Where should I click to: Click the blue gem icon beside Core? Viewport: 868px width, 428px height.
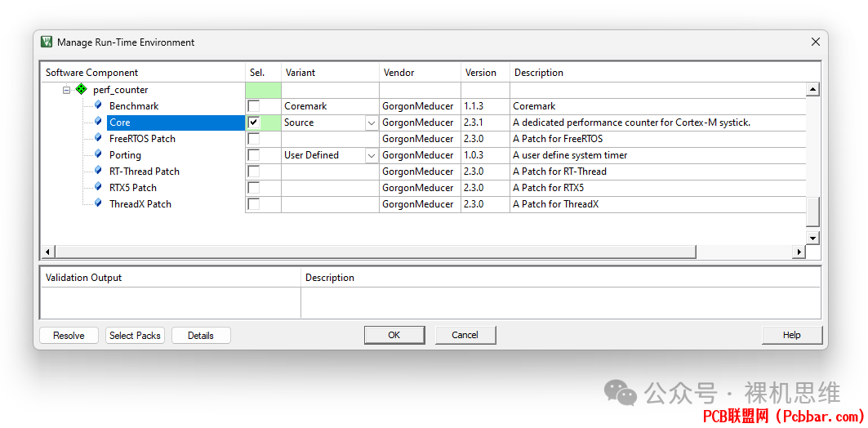point(98,122)
